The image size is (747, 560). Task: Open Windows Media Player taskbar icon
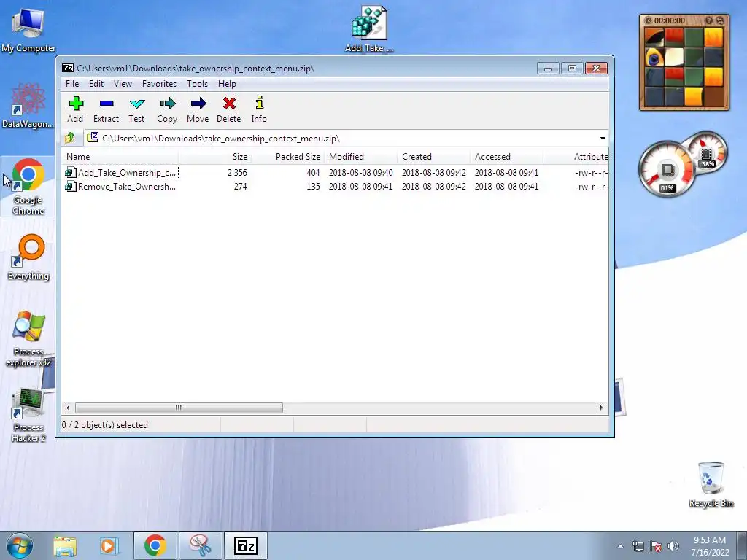pyautogui.click(x=109, y=545)
